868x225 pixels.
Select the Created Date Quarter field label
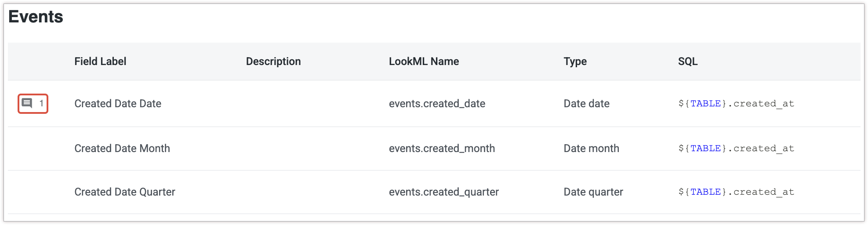(x=125, y=192)
